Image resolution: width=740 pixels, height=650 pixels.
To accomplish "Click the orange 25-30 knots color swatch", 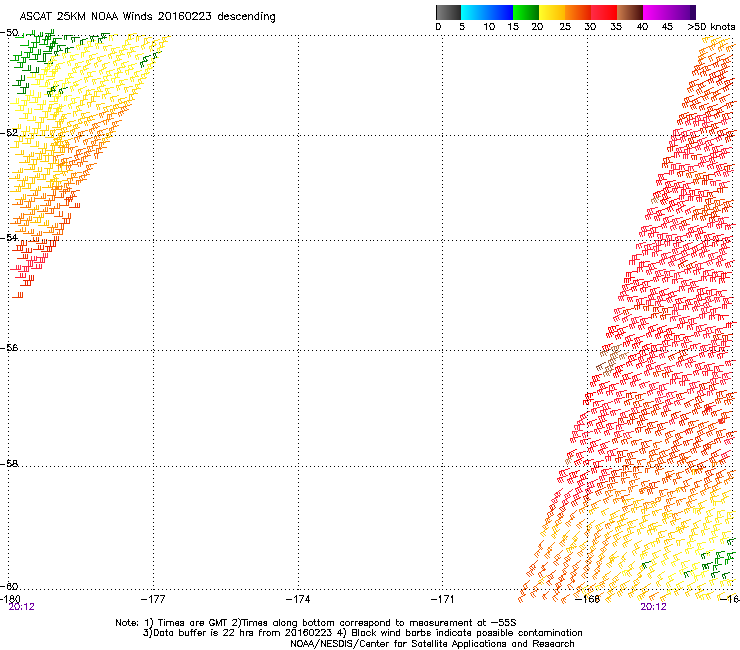I will tap(578, 12).
